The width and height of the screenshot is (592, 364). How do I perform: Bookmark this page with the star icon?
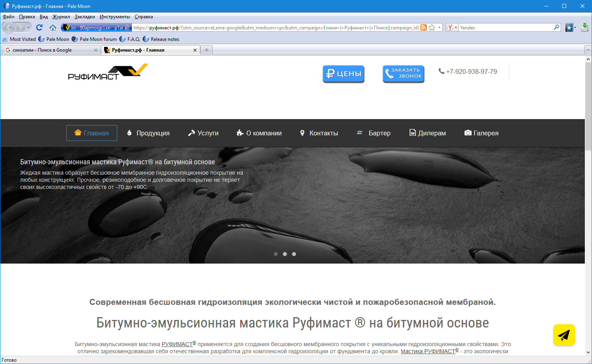point(432,27)
